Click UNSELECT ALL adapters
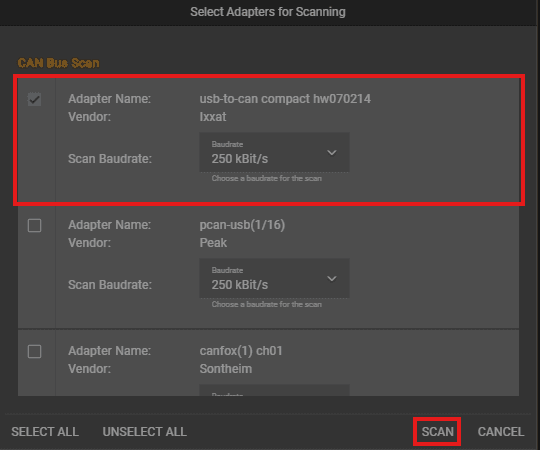This screenshot has width=540, height=450. click(145, 431)
